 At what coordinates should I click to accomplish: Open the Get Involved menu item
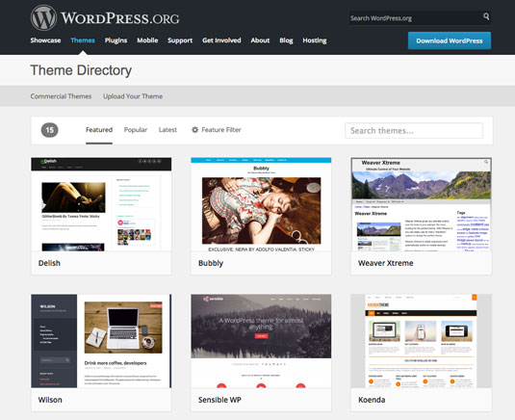(x=221, y=40)
